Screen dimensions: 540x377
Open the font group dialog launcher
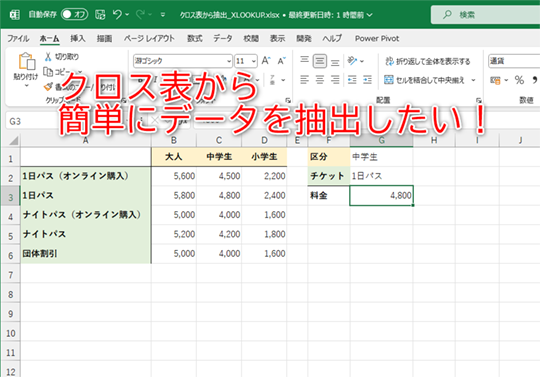coord(288,100)
